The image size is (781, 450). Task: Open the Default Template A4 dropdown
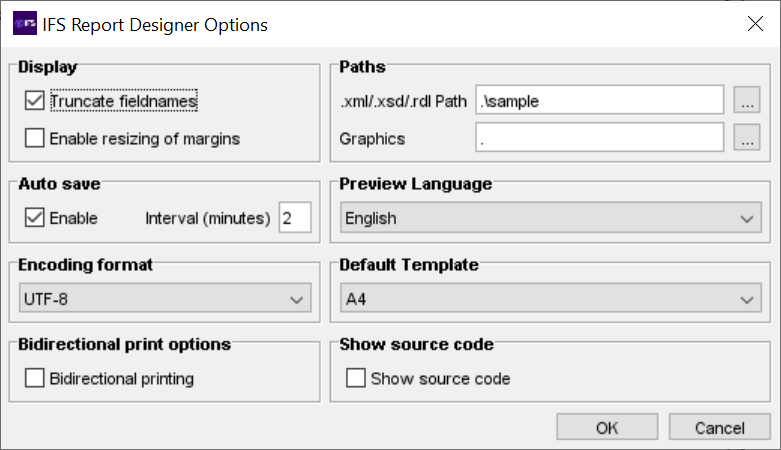(x=551, y=299)
